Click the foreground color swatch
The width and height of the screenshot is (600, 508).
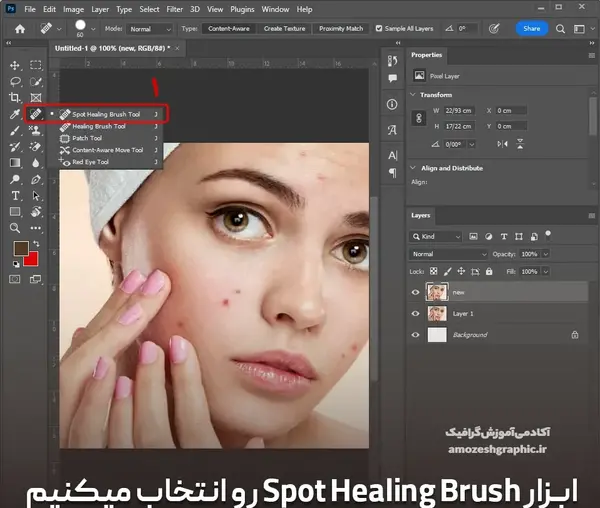tap(20, 248)
